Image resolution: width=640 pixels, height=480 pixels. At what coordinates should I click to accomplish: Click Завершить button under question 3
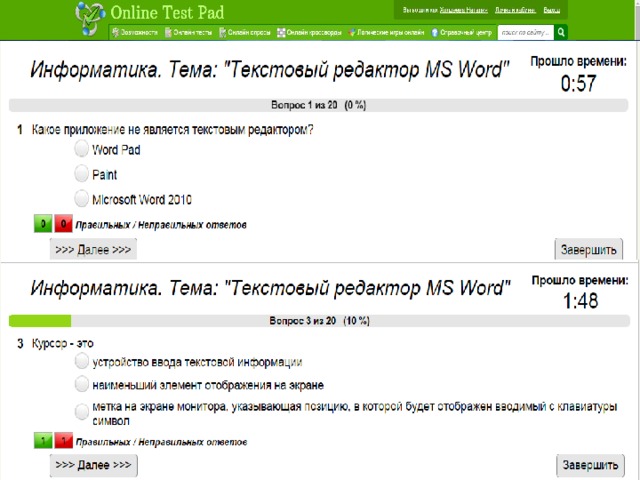[590, 465]
